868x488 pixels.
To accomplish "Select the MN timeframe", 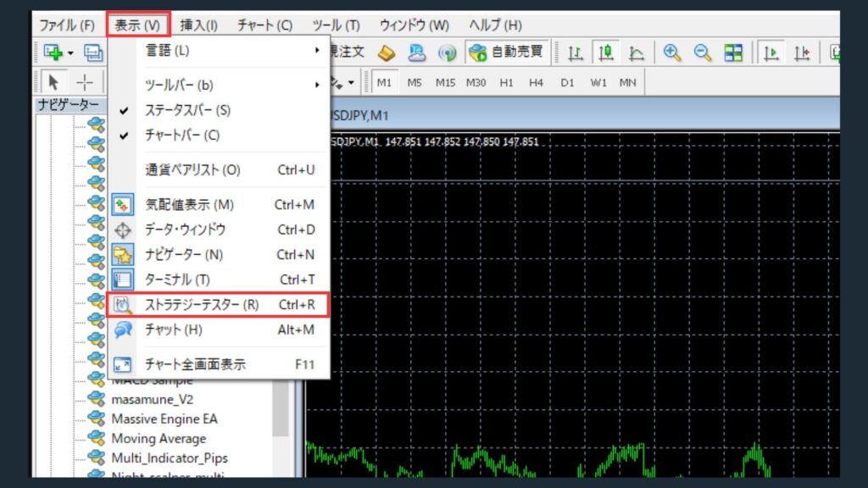I will point(627,82).
